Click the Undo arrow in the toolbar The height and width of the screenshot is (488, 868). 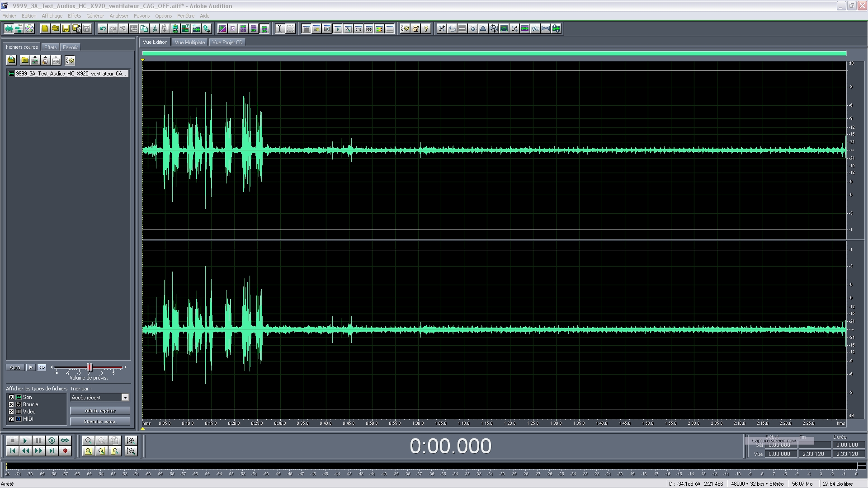coord(103,29)
